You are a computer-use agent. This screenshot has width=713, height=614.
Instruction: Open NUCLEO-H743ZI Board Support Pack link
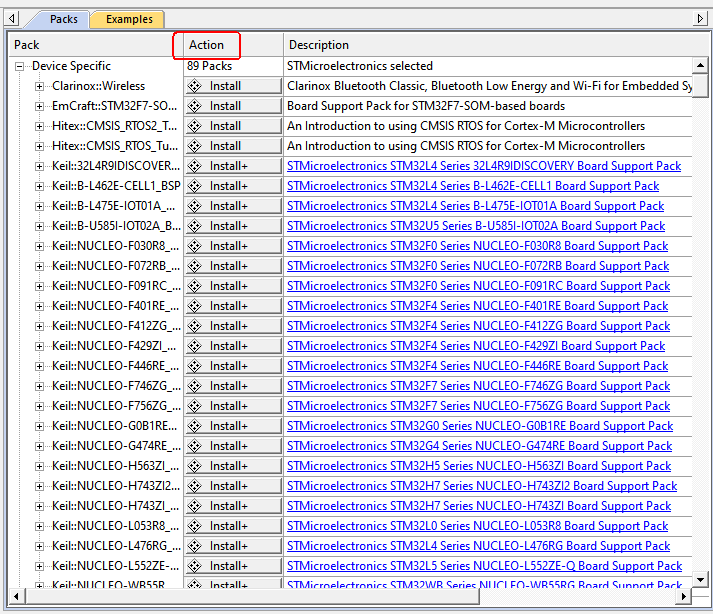(479, 506)
